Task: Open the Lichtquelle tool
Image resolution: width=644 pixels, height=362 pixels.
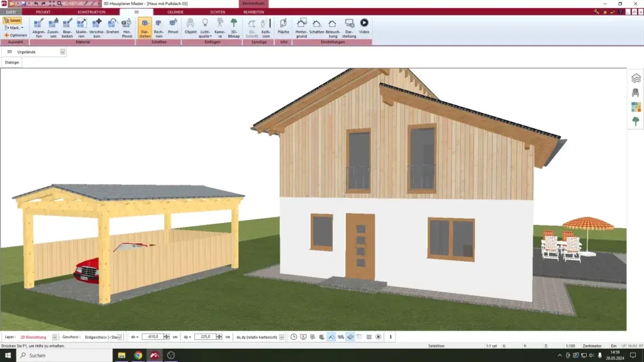Action: pyautogui.click(x=204, y=28)
